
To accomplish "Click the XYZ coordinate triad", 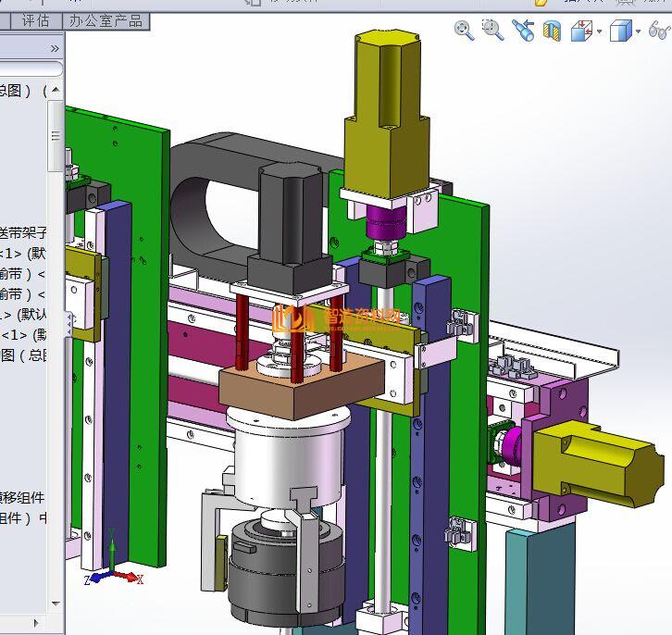I will pos(108,565).
